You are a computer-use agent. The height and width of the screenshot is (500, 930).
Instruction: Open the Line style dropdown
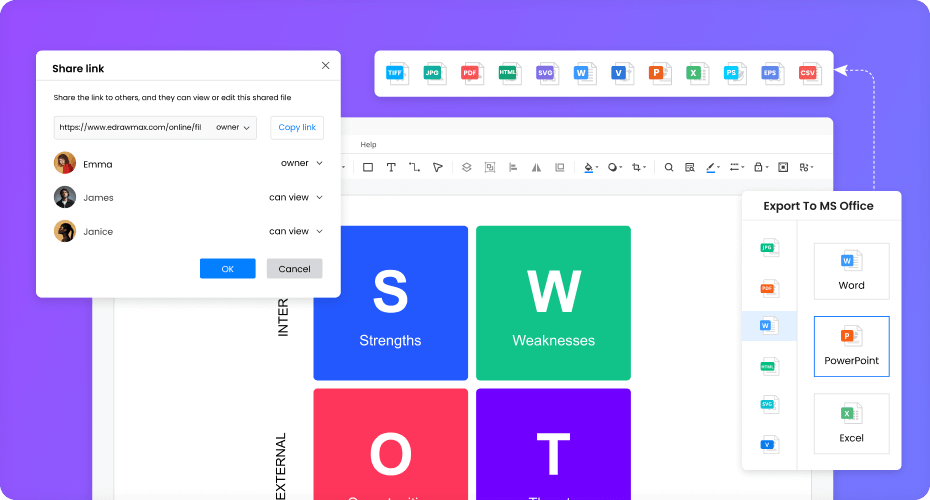tap(737, 167)
